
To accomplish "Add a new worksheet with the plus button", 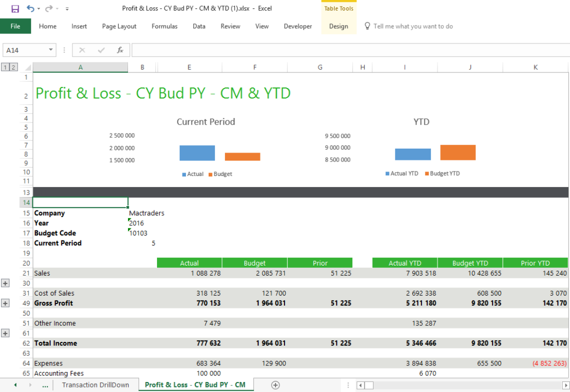I will [x=275, y=384].
